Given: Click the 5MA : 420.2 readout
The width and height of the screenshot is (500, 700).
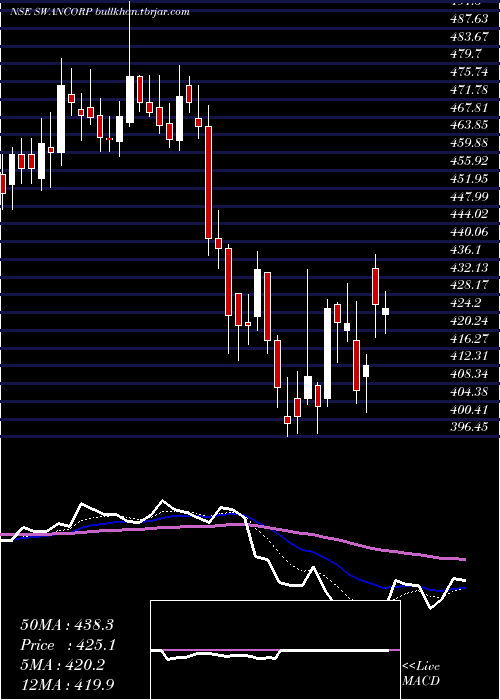Looking at the screenshot, I should click(x=62, y=665).
